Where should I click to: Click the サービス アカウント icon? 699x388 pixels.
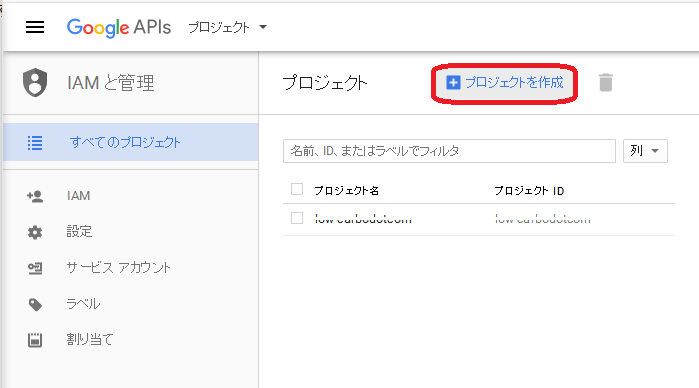[35, 268]
